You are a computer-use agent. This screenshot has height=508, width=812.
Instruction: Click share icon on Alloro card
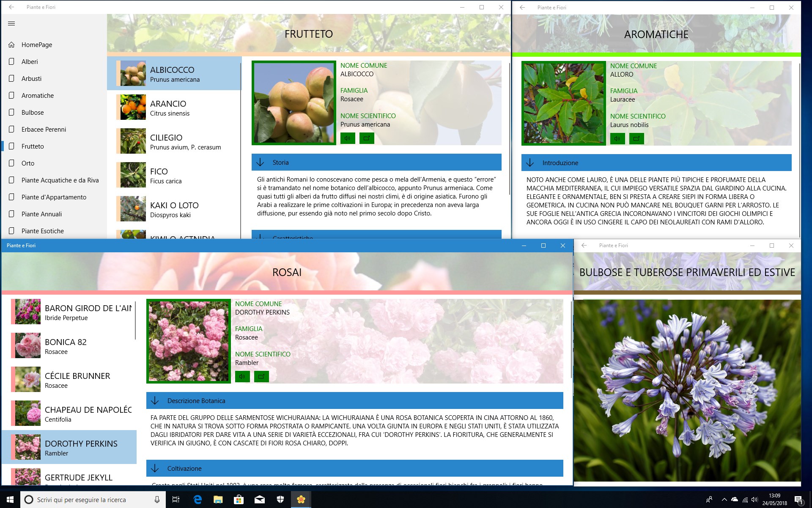coord(636,138)
